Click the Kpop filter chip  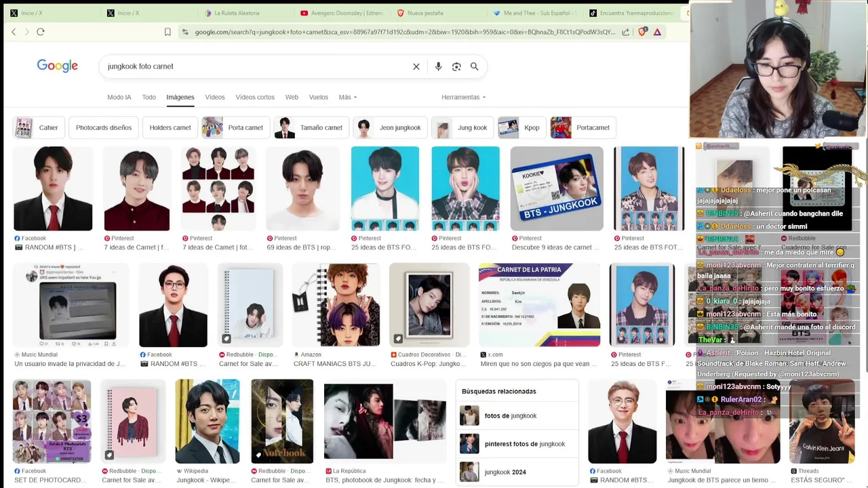(x=521, y=127)
